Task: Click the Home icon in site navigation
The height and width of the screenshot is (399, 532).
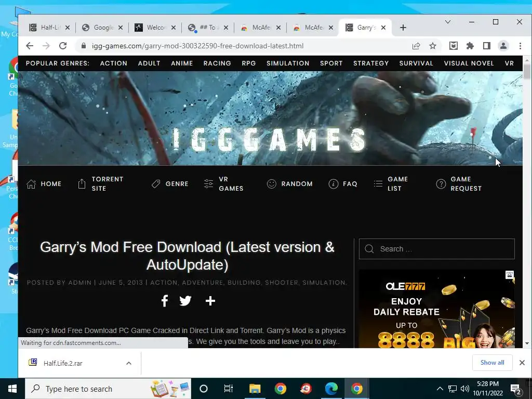Action: (31, 184)
